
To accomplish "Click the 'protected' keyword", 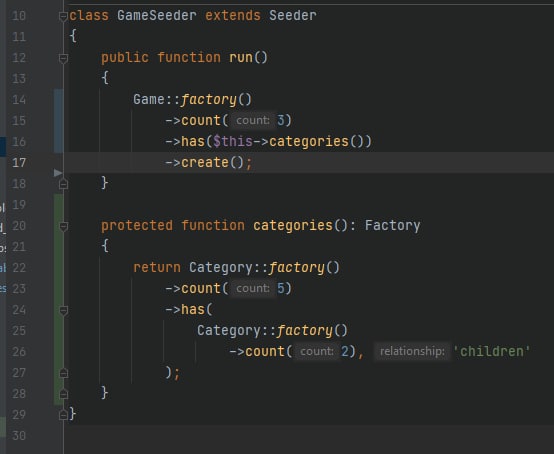I will 137,225.
